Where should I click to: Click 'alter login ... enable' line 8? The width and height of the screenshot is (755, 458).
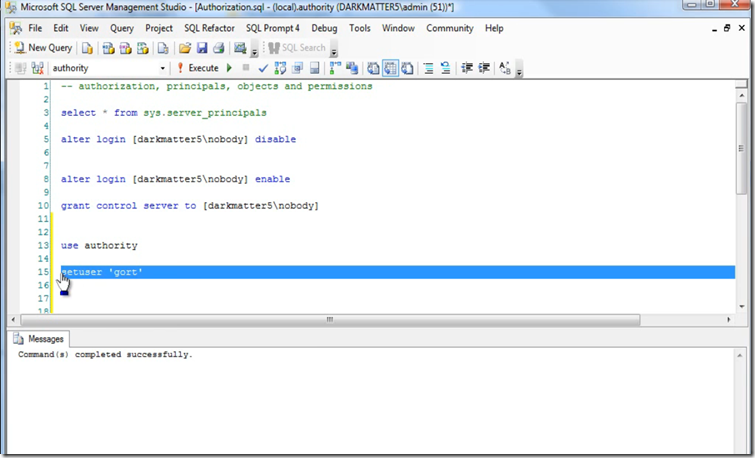176,179
